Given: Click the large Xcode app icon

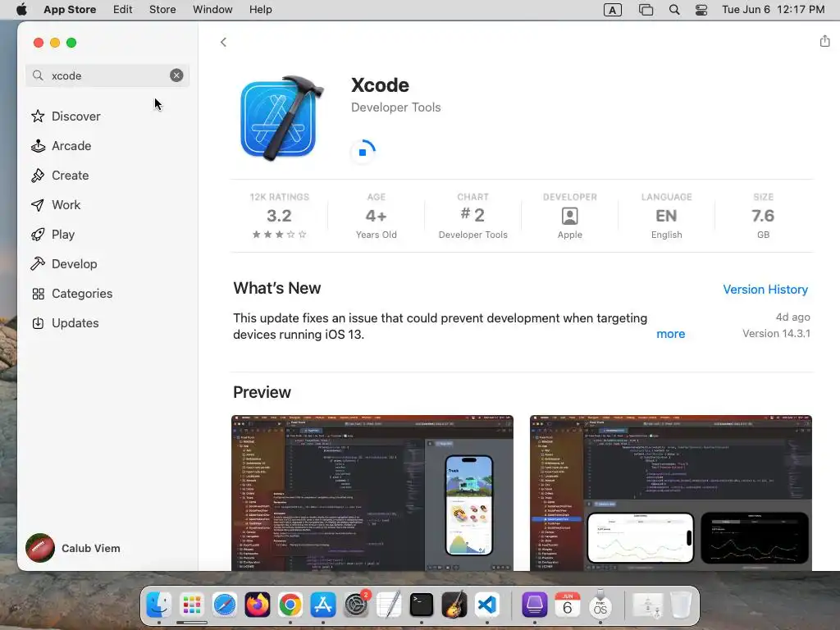Looking at the screenshot, I should (x=282, y=118).
